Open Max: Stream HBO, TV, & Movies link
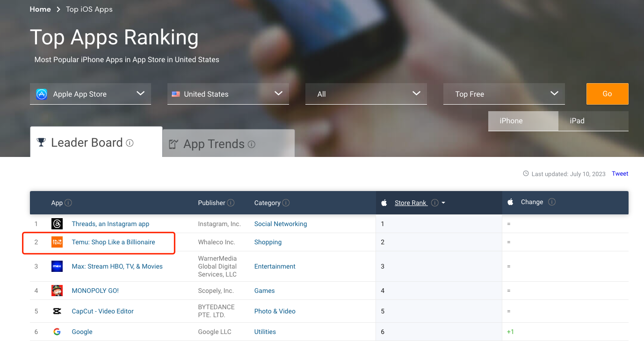Image resolution: width=644 pixels, height=341 pixels. point(117,266)
